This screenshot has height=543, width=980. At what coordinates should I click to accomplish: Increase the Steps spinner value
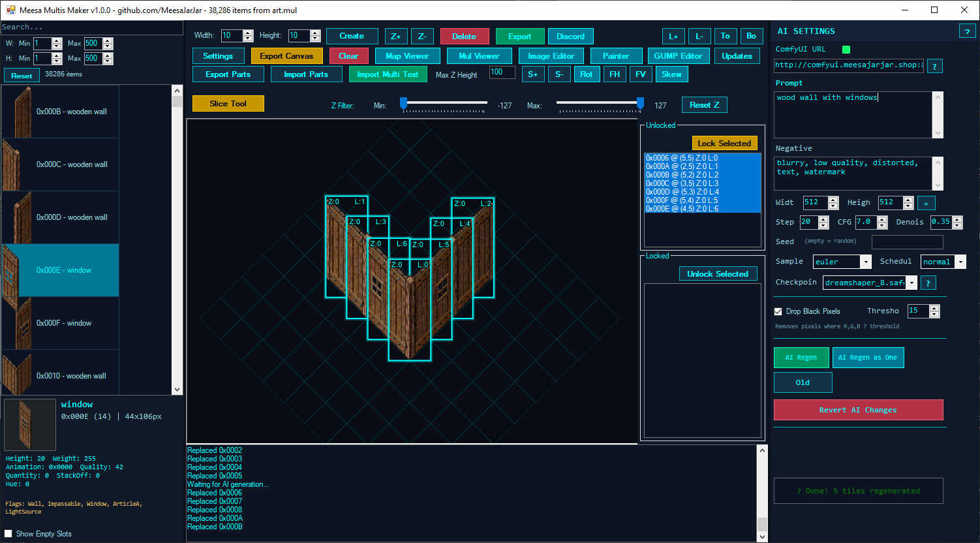[823, 219]
